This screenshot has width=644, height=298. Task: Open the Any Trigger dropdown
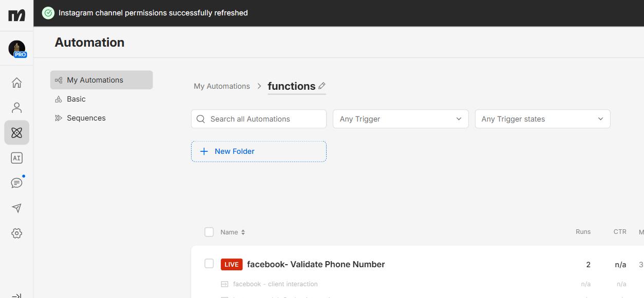401,119
